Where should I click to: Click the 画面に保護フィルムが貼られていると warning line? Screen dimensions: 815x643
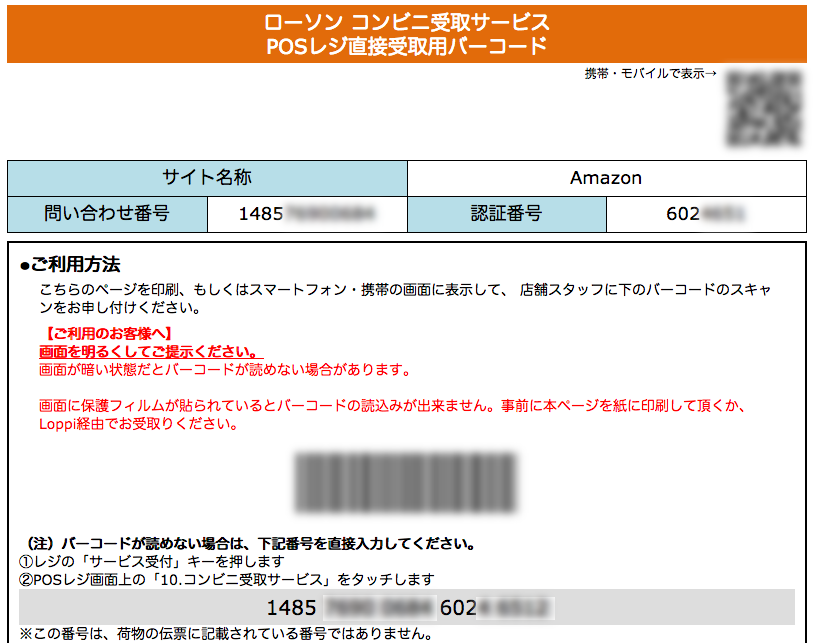392,405
